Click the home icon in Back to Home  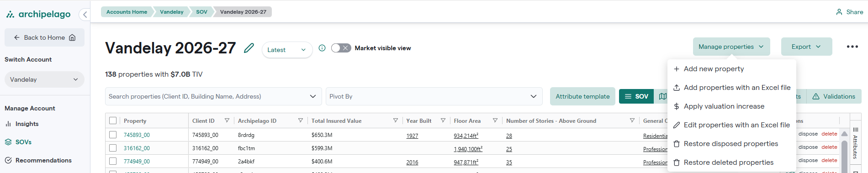click(x=72, y=37)
